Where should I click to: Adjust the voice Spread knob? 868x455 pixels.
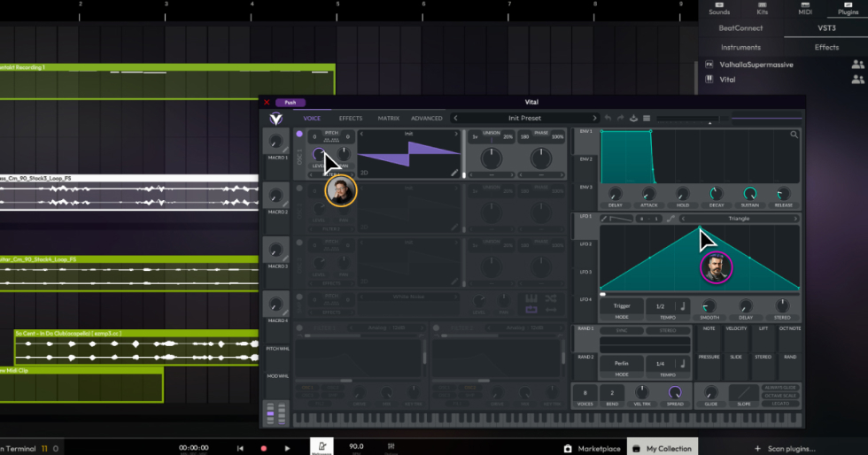click(674, 392)
